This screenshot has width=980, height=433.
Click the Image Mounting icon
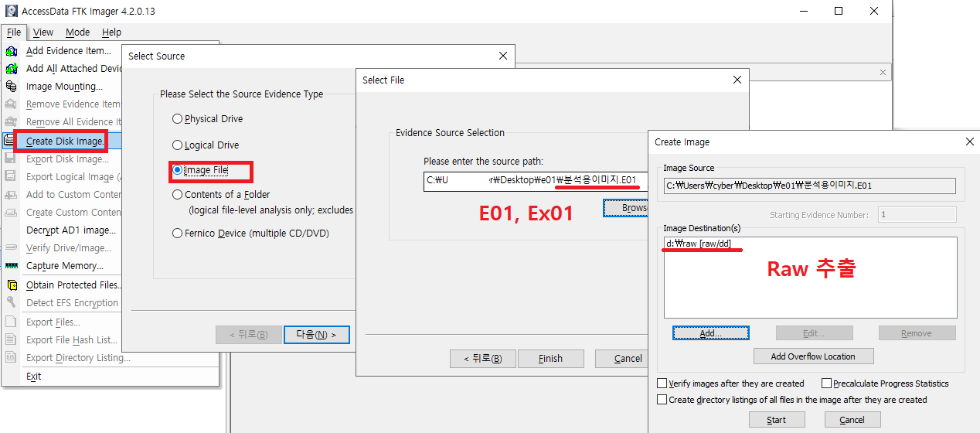coord(12,87)
